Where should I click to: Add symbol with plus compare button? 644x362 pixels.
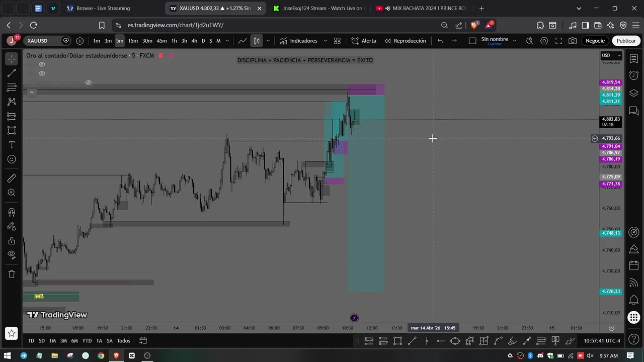79,41
